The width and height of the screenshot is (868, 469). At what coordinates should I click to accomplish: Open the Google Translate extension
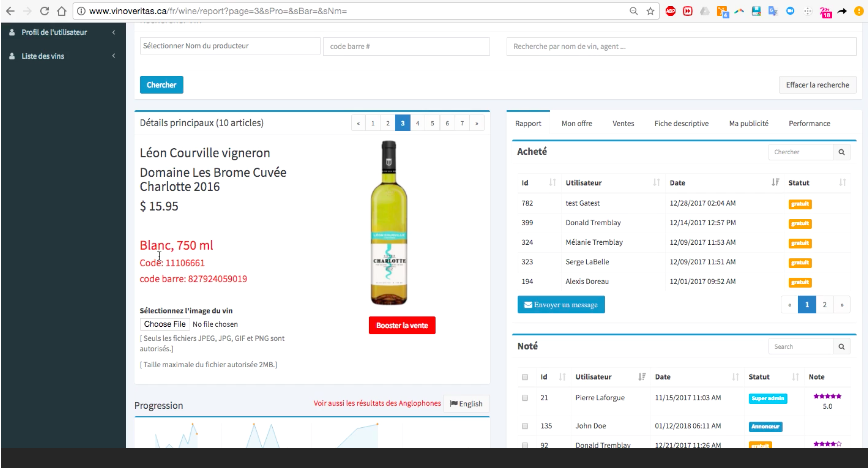coord(773,11)
